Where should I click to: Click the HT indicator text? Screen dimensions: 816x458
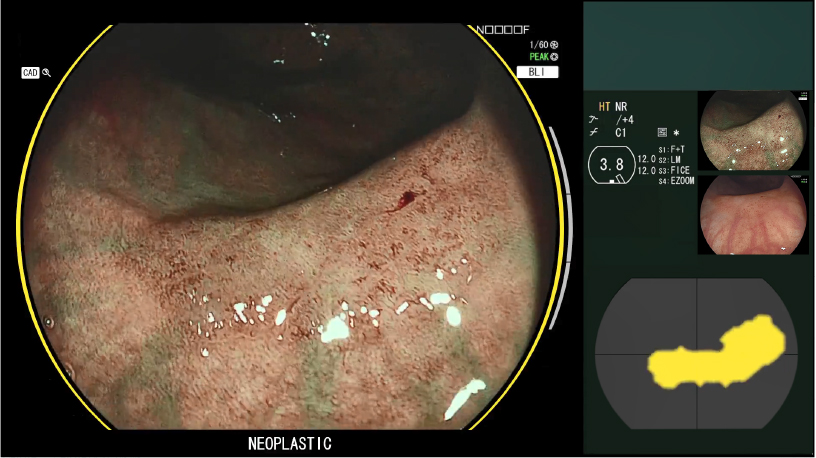[604, 107]
